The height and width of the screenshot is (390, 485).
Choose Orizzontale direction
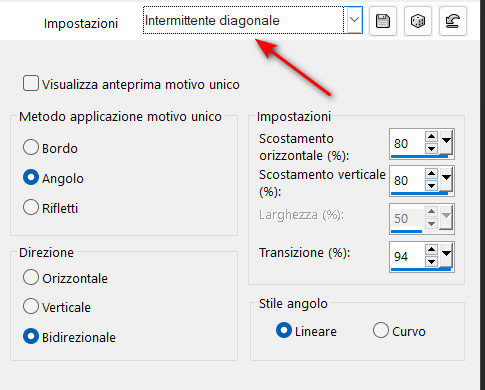click(31, 277)
